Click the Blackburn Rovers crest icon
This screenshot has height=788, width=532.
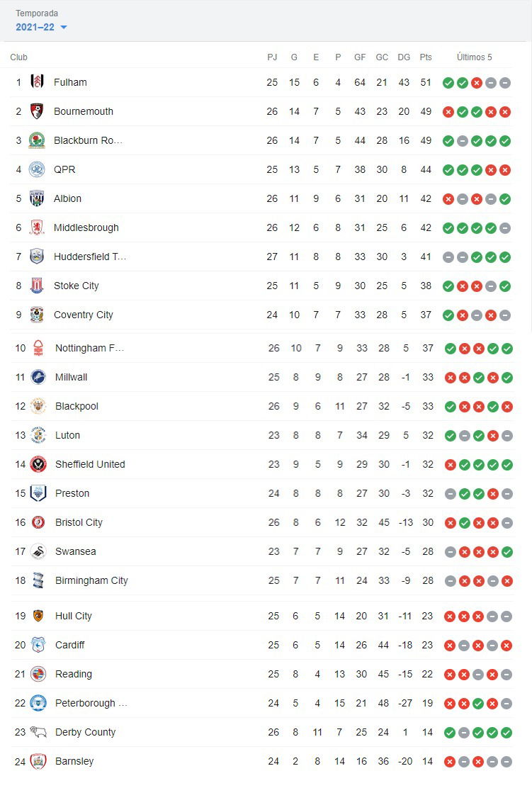click(x=37, y=140)
